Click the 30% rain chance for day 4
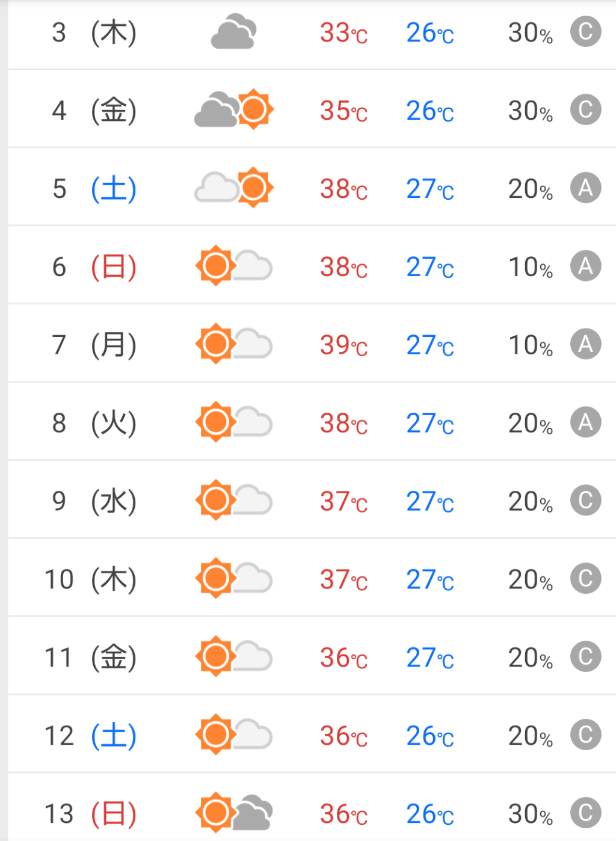This screenshot has width=616, height=841. tap(530, 111)
